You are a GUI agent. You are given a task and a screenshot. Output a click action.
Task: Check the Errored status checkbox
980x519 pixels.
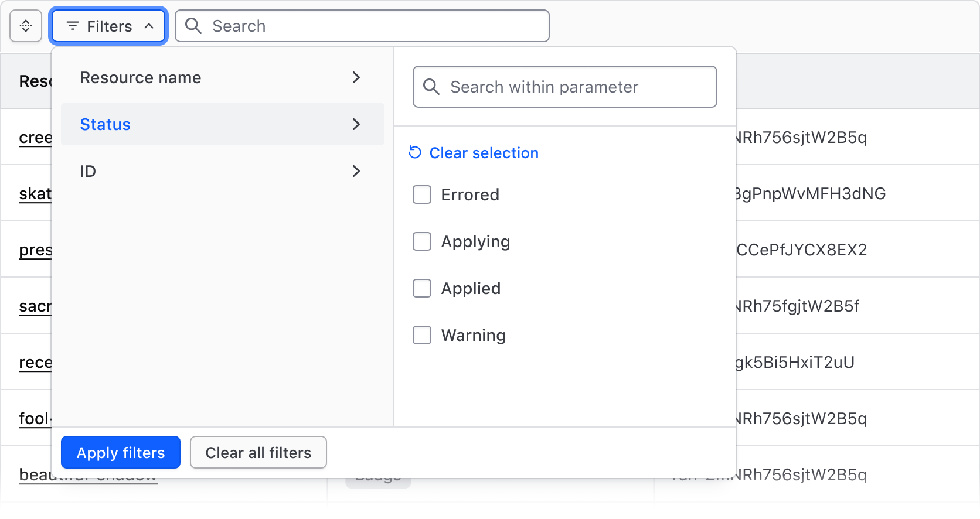click(x=422, y=194)
